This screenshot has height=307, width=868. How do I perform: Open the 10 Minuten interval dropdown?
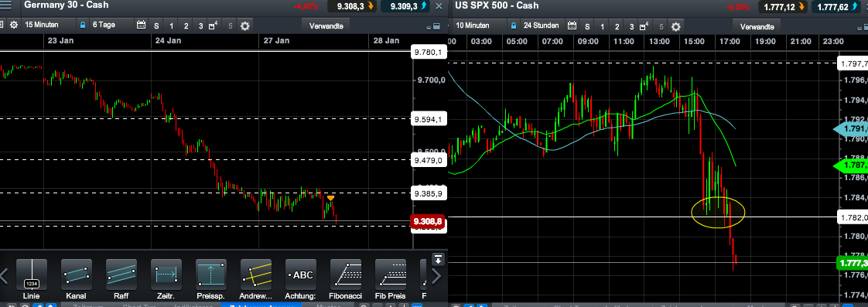tap(479, 26)
